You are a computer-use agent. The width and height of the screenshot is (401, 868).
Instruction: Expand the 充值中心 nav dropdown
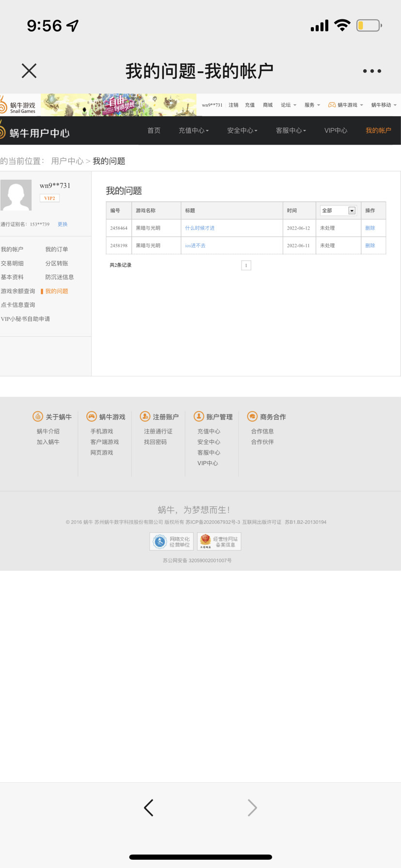coord(194,130)
